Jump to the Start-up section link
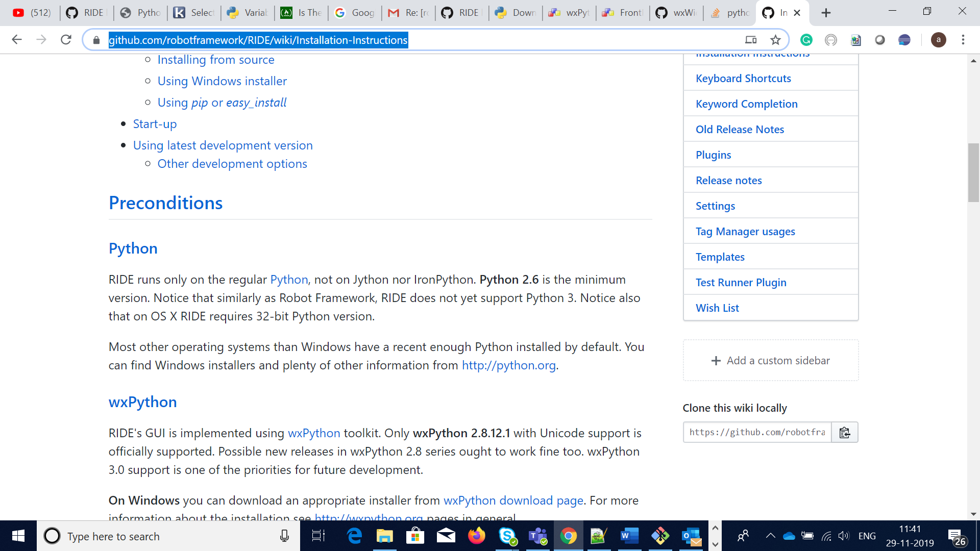The image size is (980, 551). pyautogui.click(x=155, y=124)
